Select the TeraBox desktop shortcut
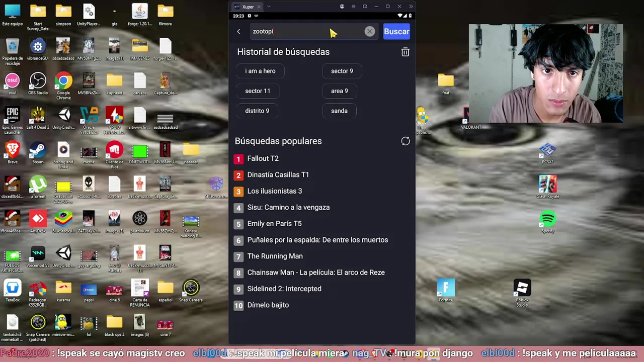644x362 pixels. click(13, 291)
